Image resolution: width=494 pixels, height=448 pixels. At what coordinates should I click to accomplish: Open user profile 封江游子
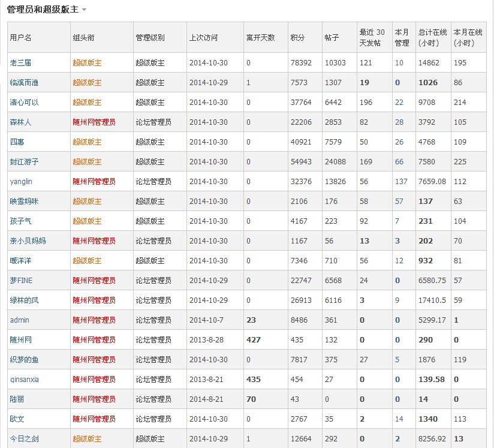tap(24, 162)
